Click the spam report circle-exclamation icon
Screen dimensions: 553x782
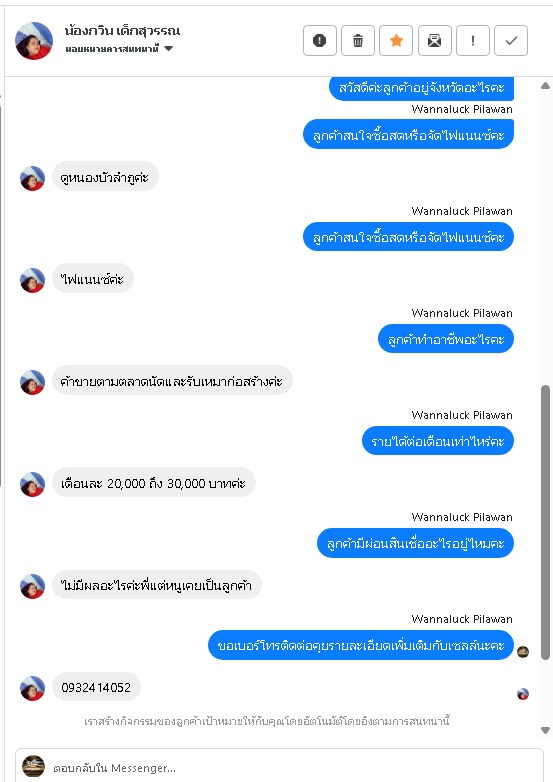click(320, 40)
